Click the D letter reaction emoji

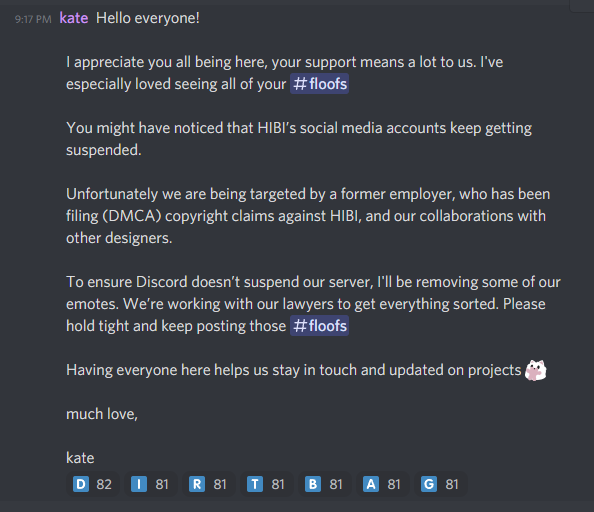[x=81, y=484]
